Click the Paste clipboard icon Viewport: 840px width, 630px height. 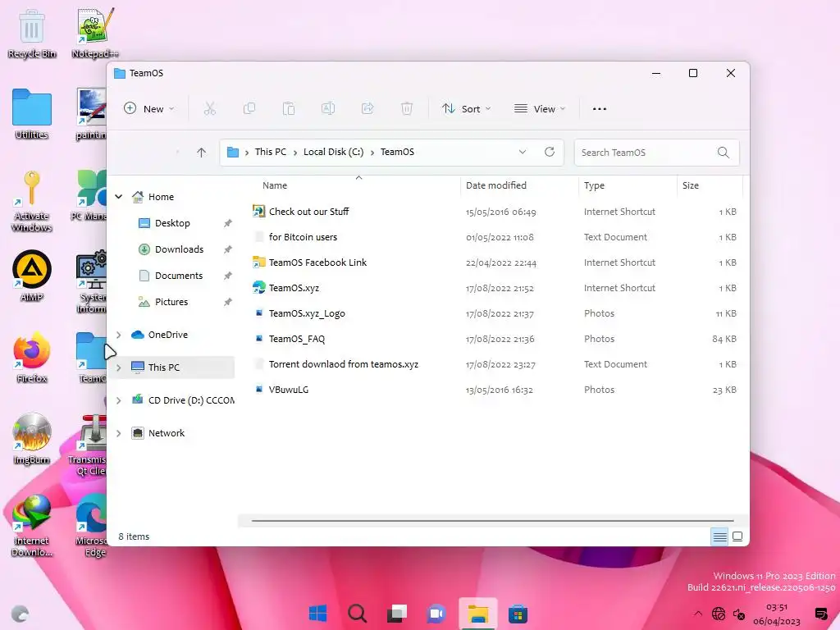[289, 109]
